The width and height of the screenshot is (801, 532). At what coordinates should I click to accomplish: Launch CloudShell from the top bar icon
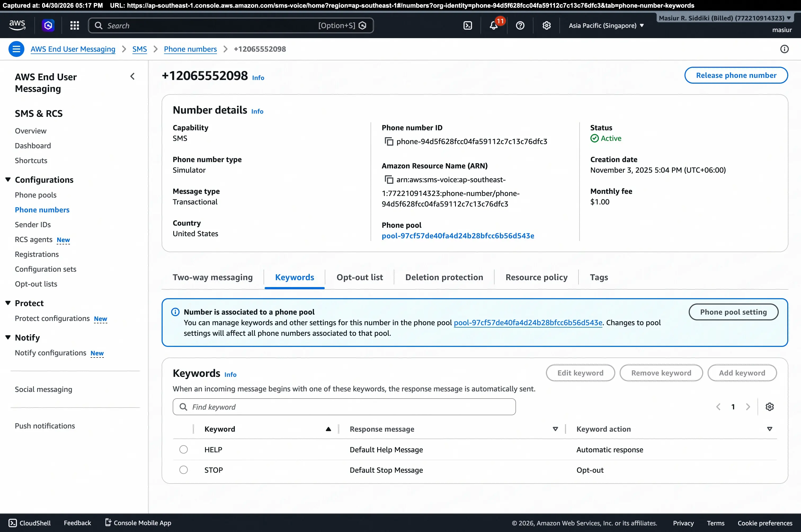pyautogui.click(x=468, y=25)
